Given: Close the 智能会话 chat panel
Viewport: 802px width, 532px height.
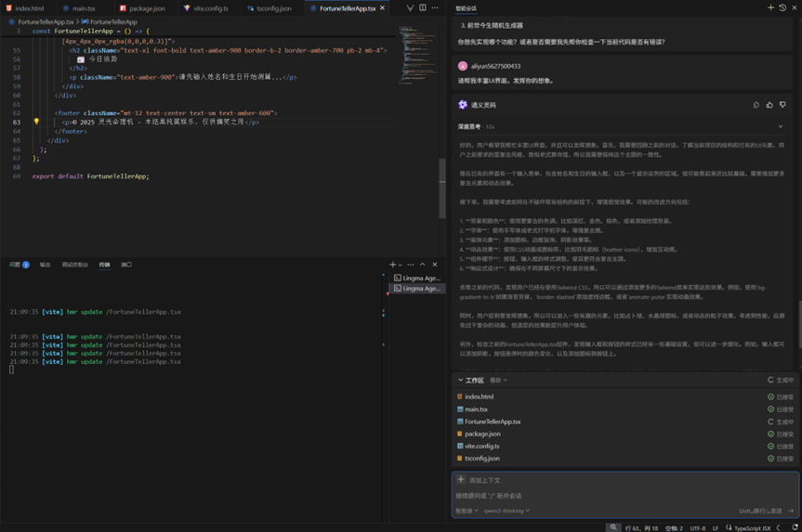Looking at the screenshot, I should tap(795, 7).
